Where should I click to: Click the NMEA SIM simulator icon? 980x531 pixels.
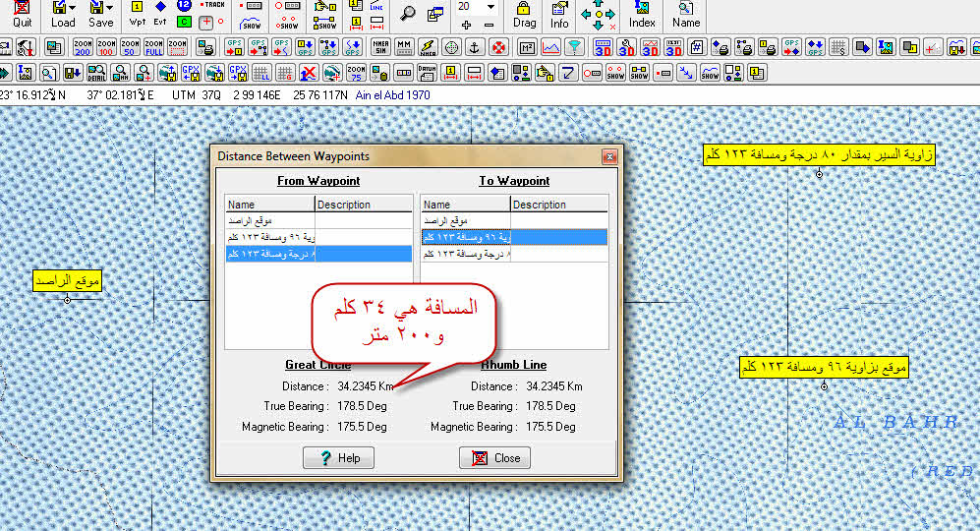pos(380,47)
